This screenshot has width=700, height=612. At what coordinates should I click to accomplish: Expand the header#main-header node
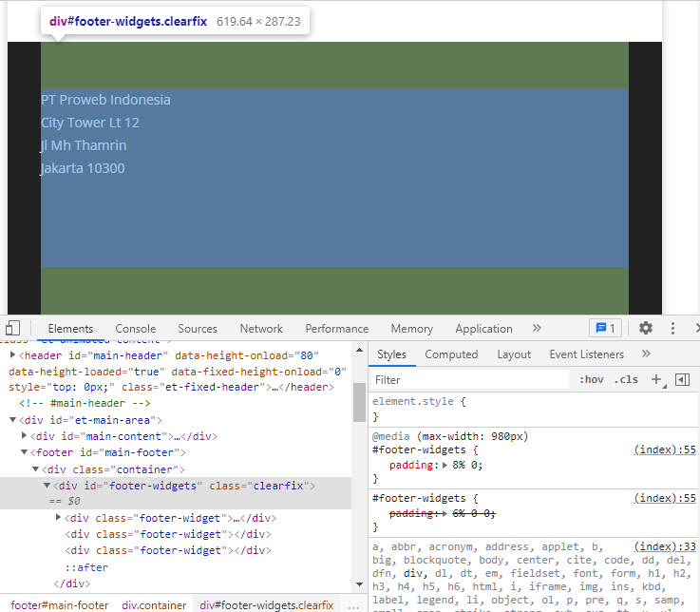coord(12,355)
